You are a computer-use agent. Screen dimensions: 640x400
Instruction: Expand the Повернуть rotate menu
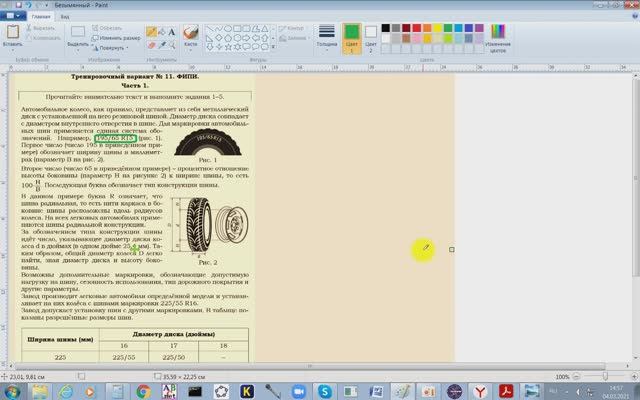pos(113,47)
